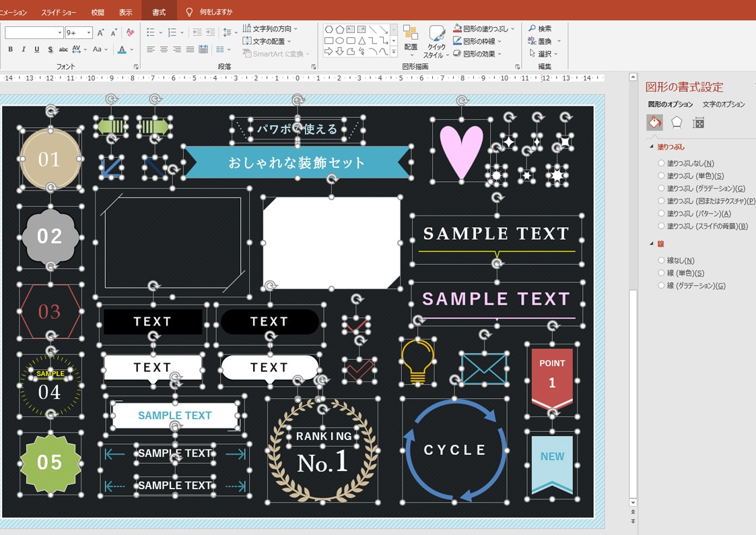This screenshot has width=756, height=535.
Task: Open Size & Properties icon in format pane
Action: (698, 123)
